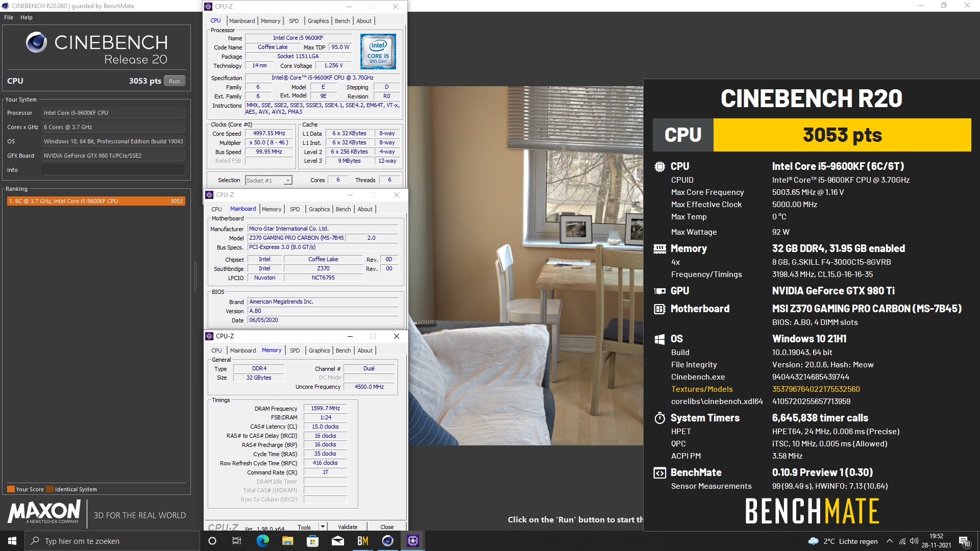The height and width of the screenshot is (551, 980).
Task: Click the CPU-Z icon in top window title bar
Action: (x=208, y=7)
